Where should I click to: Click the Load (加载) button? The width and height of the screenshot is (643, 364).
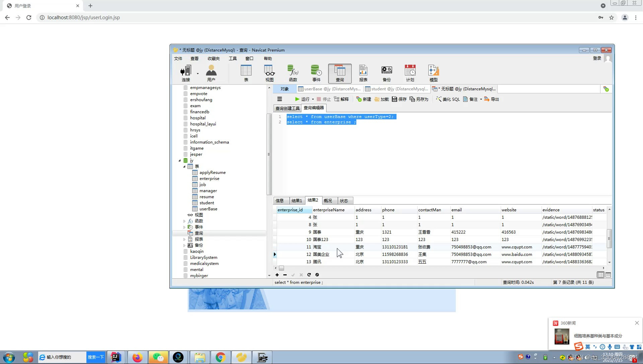click(x=381, y=99)
